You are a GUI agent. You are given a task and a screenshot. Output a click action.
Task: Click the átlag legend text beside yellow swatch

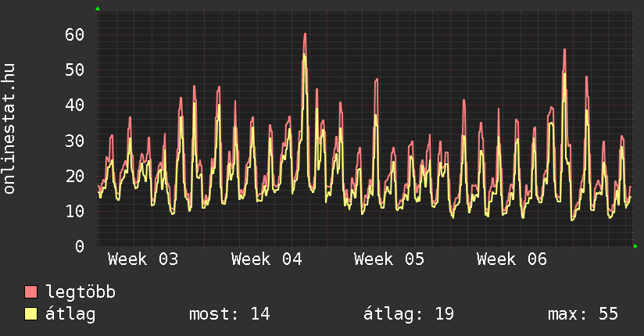coord(70,314)
